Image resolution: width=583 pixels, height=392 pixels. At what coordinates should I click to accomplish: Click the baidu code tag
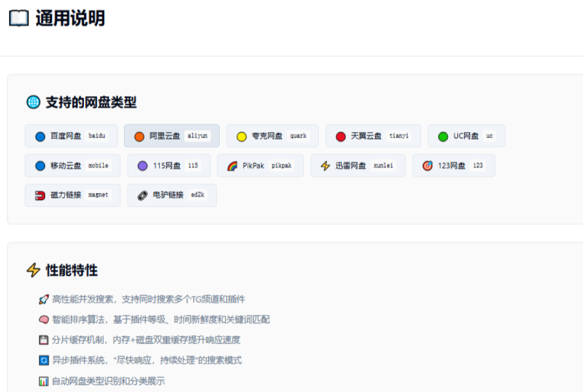click(97, 136)
